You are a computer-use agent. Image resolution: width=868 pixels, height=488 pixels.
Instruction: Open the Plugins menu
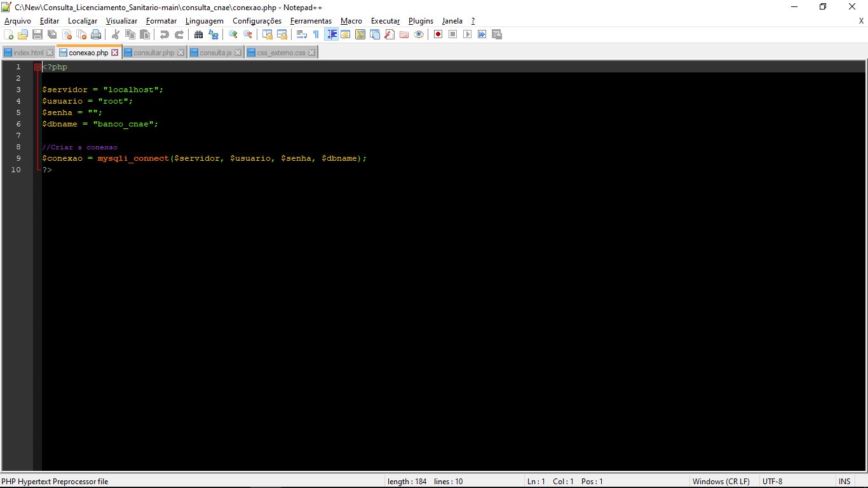421,21
